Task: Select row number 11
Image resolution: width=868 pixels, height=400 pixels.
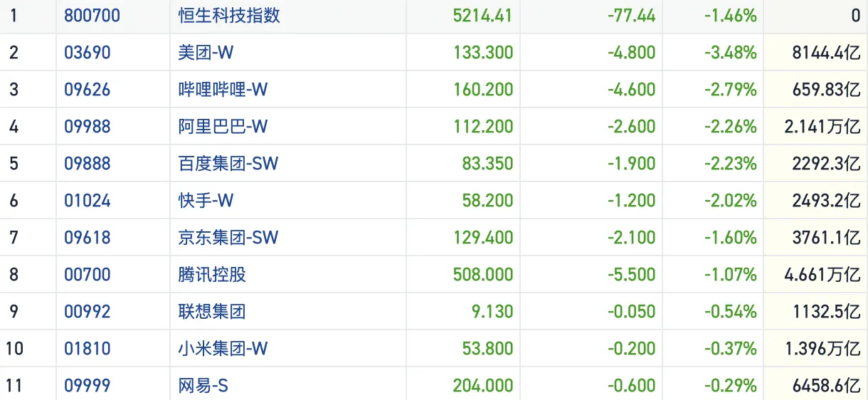Action: [x=14, y=386]
